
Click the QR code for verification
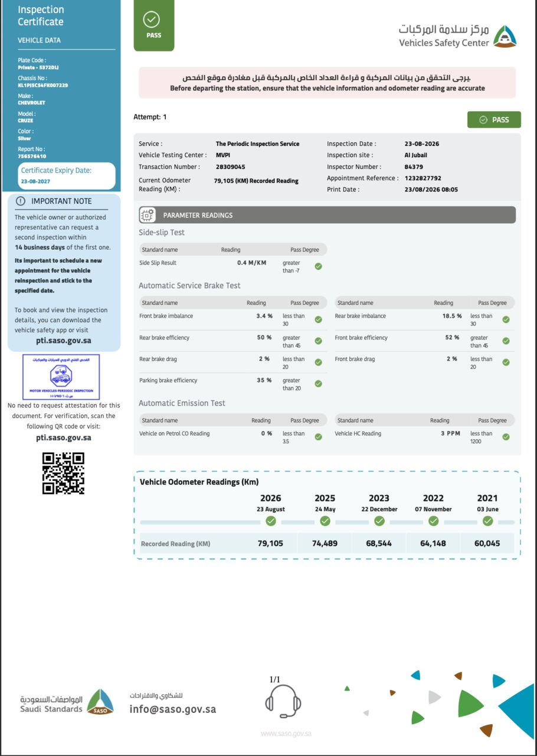[x=63, y=473]
